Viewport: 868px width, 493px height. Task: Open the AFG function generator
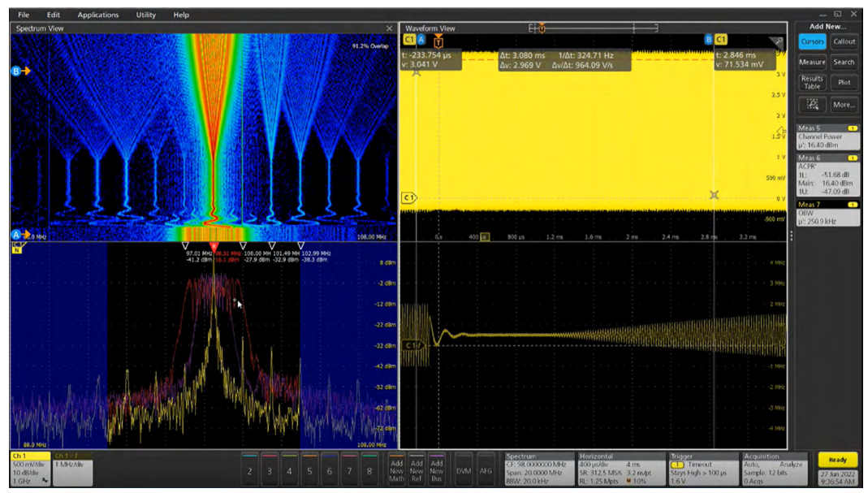[486, 469]
